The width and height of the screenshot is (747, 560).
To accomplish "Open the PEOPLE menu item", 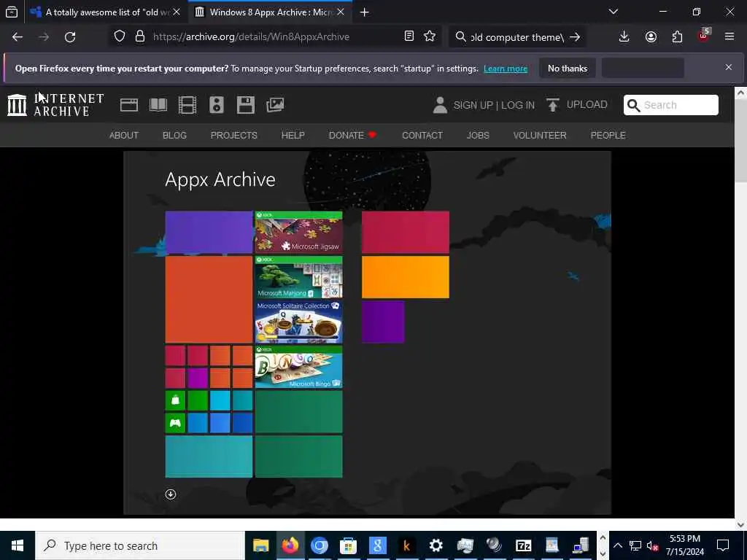I will click(608, 135).
